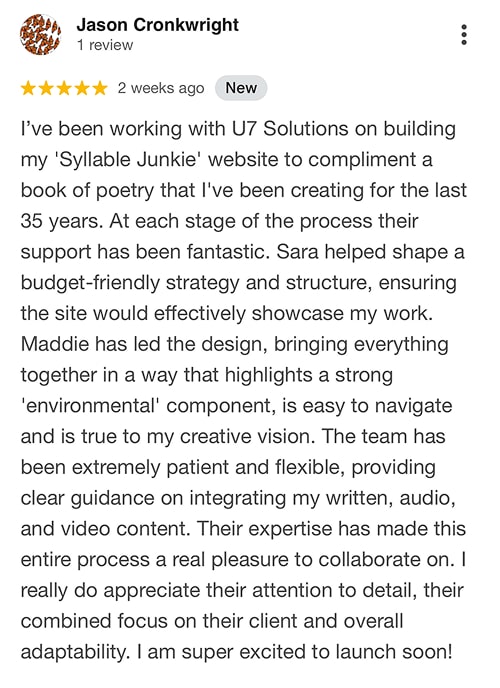Click the second gold rating star

46,88
